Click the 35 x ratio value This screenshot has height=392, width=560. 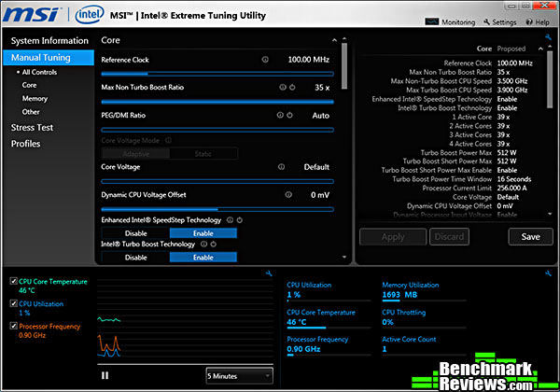point(322,88)
